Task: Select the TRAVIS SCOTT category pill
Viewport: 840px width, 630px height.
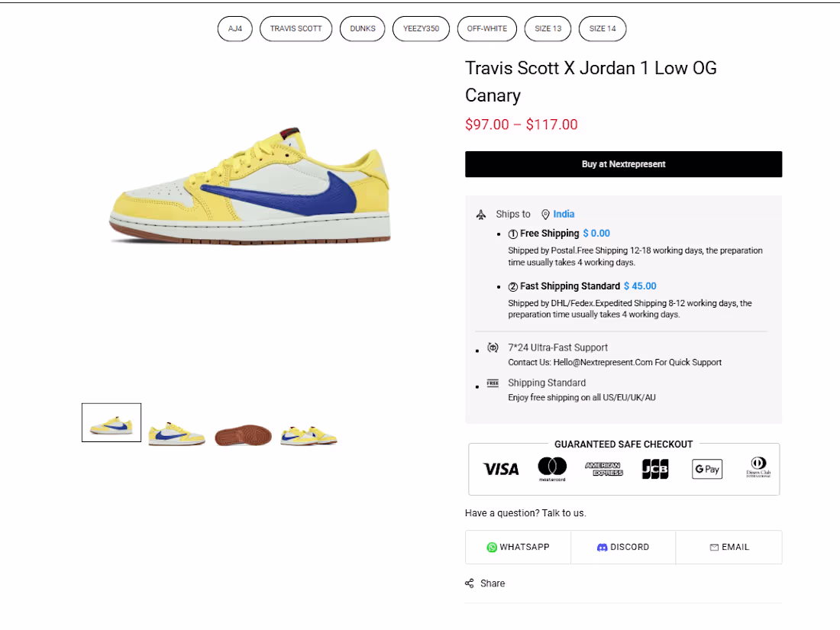Action: (296, 28)
